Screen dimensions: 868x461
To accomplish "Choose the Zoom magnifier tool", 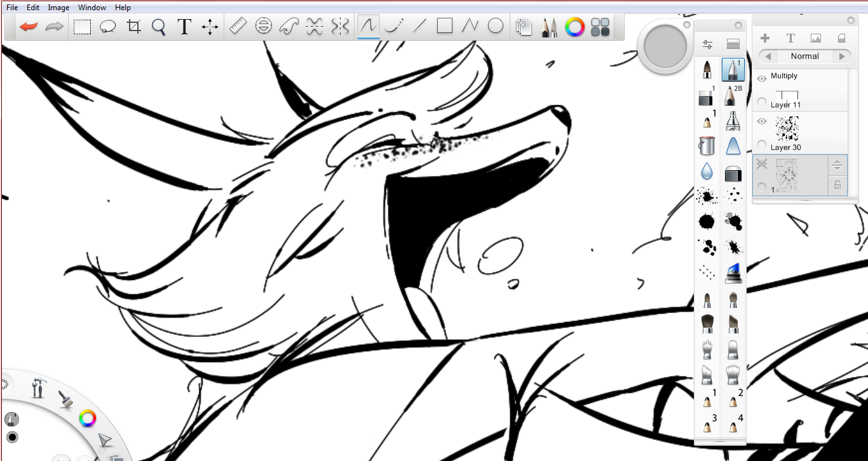I will coord(159,27).
